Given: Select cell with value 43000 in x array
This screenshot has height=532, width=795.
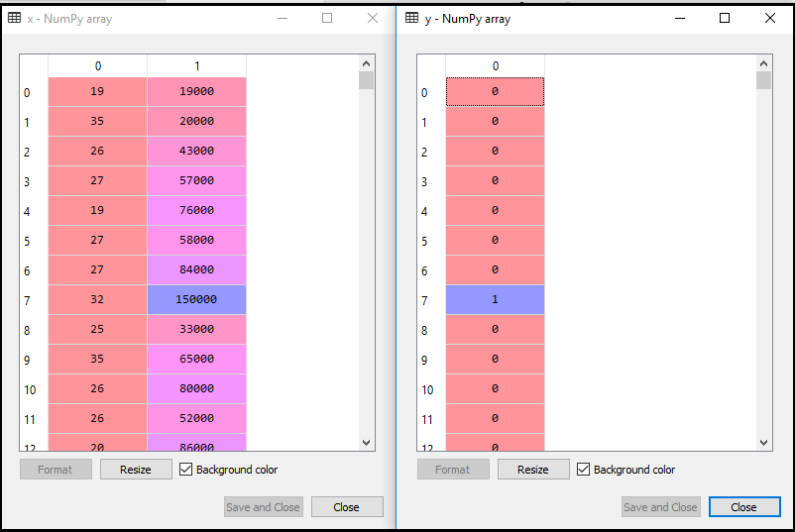Looking at the screenshot, I should pos(196,152).
